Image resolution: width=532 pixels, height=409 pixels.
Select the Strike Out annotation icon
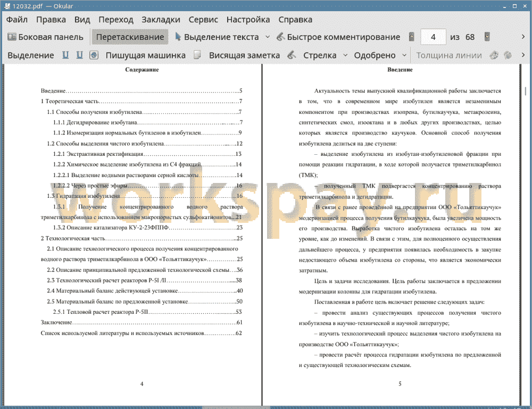(x=94, y=55)
